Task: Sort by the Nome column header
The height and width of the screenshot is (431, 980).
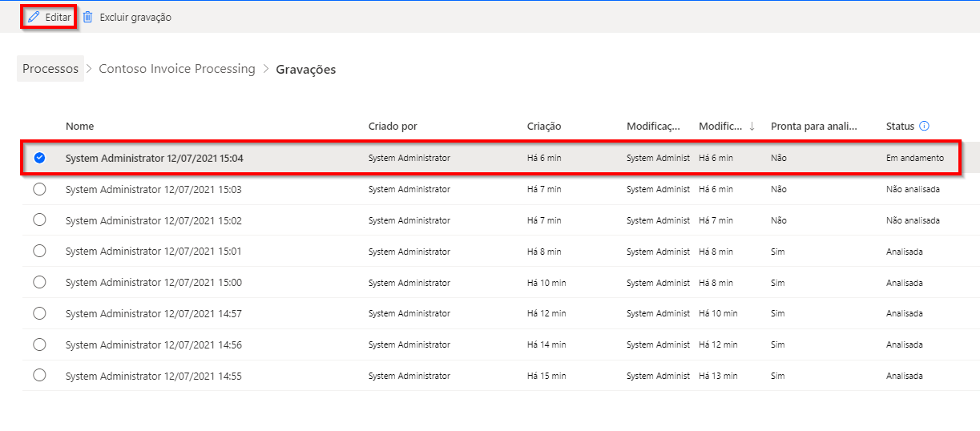Action: [x=79, y=127]
